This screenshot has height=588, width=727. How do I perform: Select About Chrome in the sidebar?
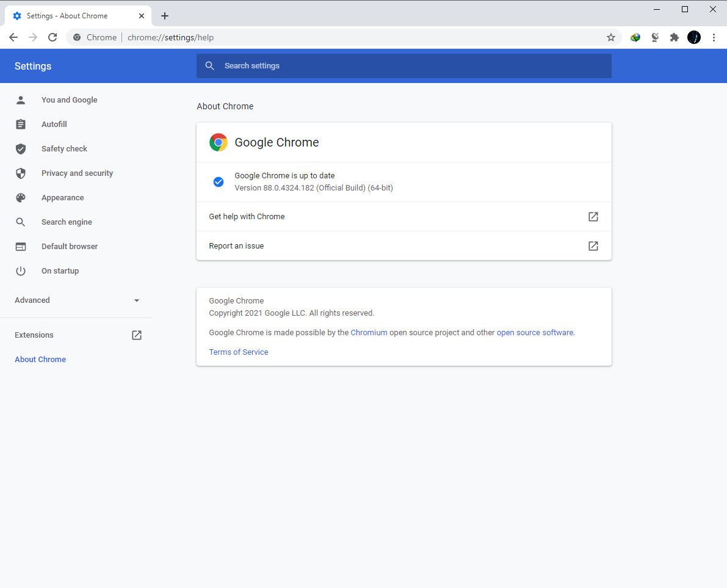(x=40, y=360)
